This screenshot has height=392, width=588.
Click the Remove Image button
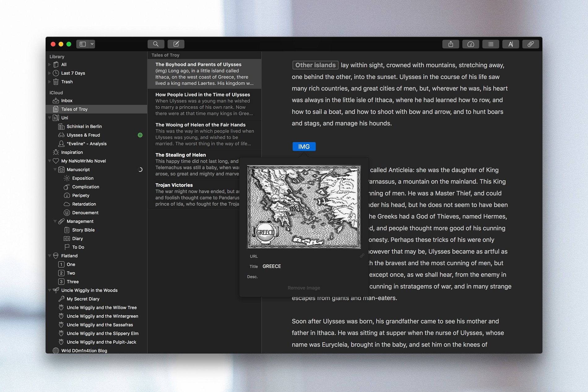pyautogui.click(x=304, y=288)
